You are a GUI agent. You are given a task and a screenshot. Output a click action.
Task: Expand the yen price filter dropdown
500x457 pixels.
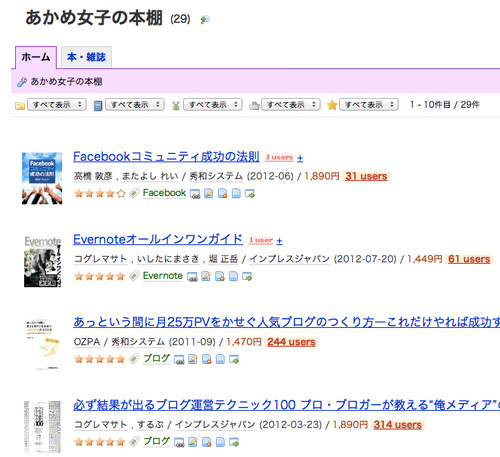tap(213, 105)
